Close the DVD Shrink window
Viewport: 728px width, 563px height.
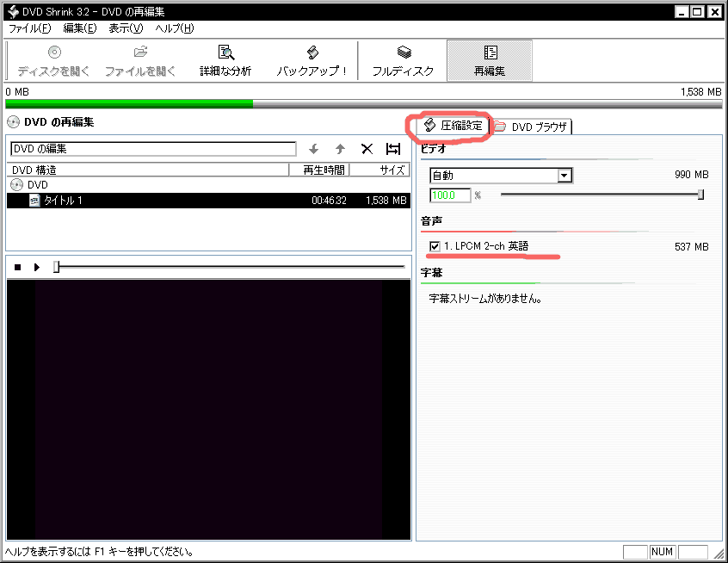714,11
